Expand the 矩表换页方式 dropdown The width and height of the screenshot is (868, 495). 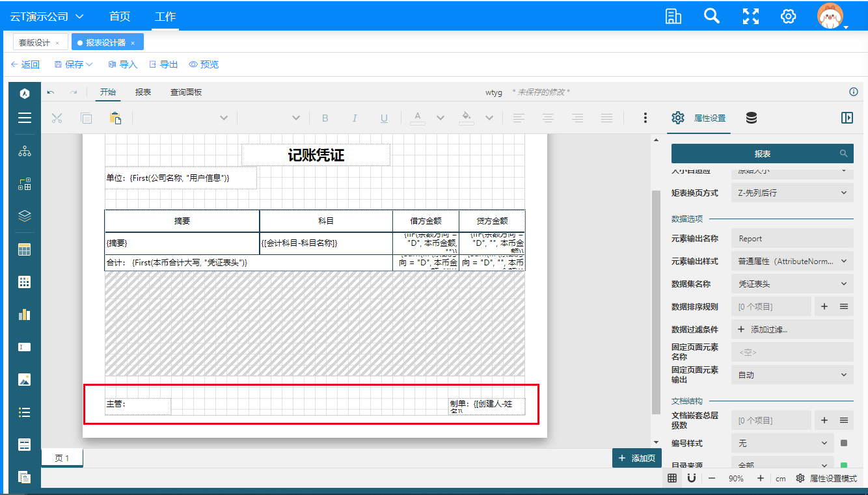[792, 193]
